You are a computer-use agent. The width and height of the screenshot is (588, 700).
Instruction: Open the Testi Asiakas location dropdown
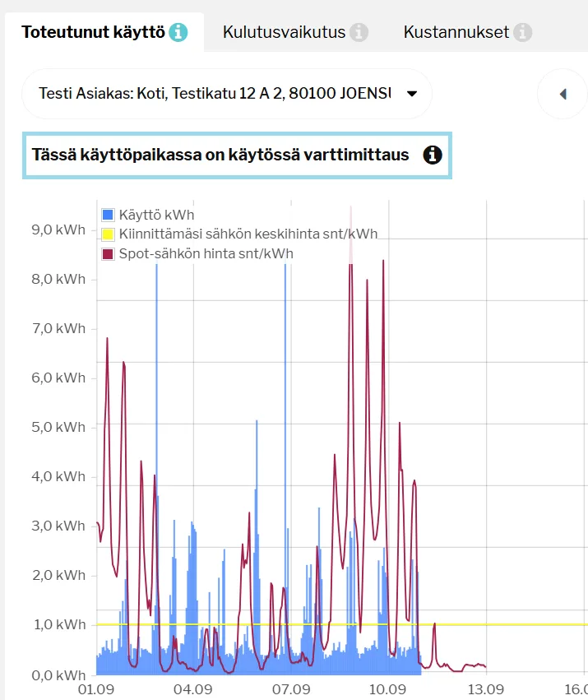pos(227,94)
